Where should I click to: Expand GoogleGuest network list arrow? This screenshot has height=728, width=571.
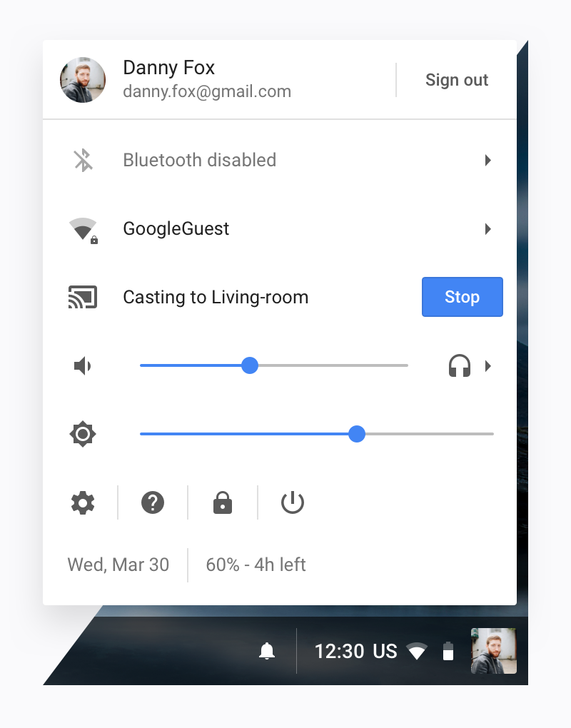[487, 229]
